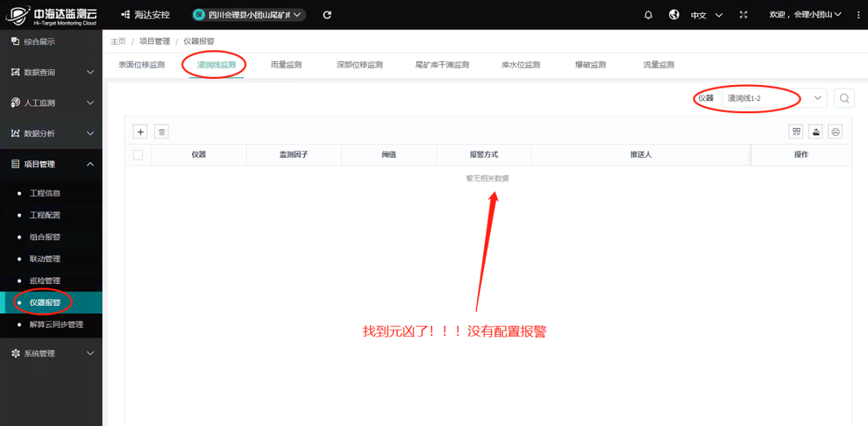Open the 中文 language dropdown
Image resolution: width=868 pixels, height=426 pixels.
tap(706, 15)
